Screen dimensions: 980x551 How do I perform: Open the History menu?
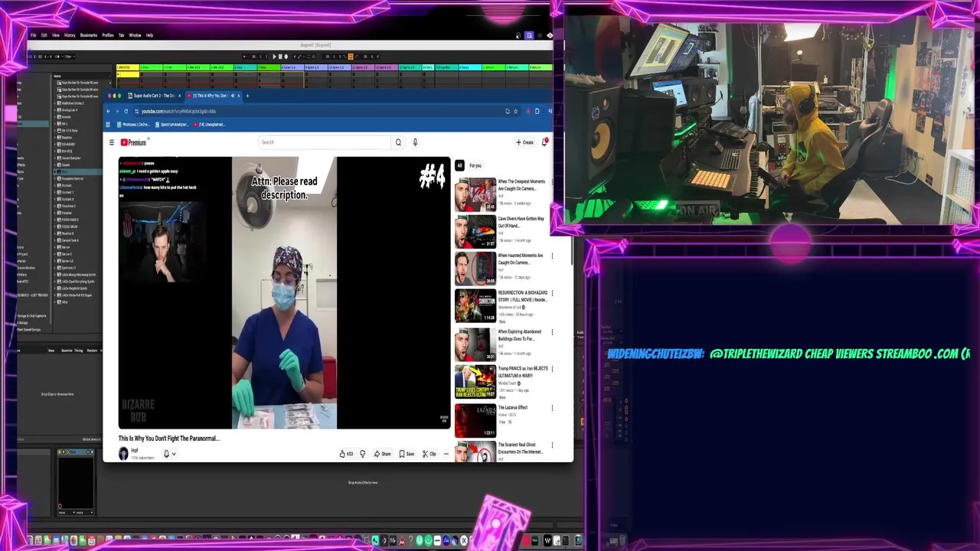(x=70, y=35)
